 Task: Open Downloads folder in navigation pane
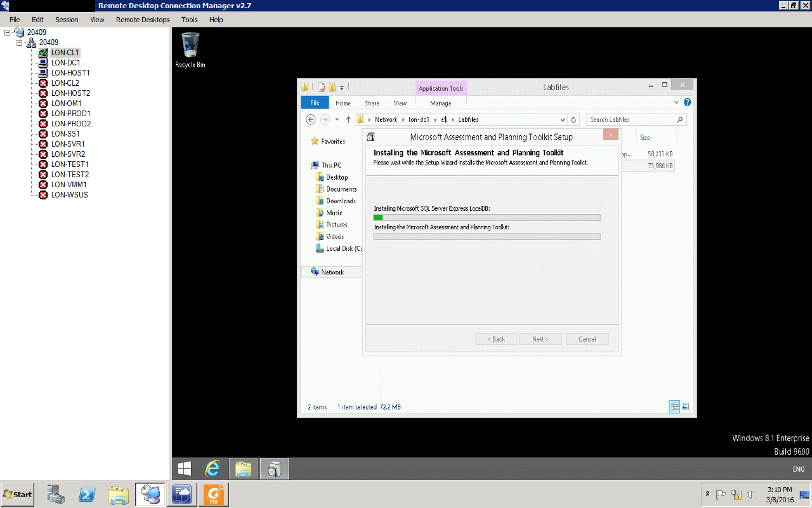(x=336, y=201)
